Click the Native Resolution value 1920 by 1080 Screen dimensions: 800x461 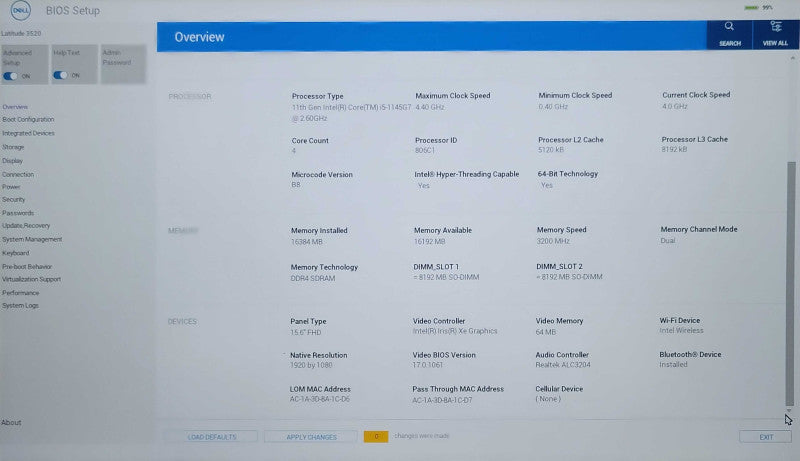[311, 365]
